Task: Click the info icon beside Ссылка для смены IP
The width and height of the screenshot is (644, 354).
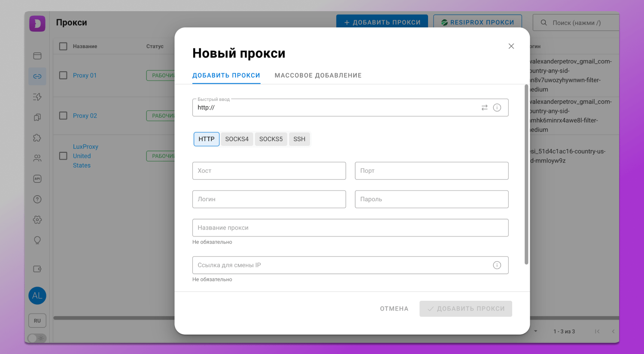Action: click(x=497, y=265)
